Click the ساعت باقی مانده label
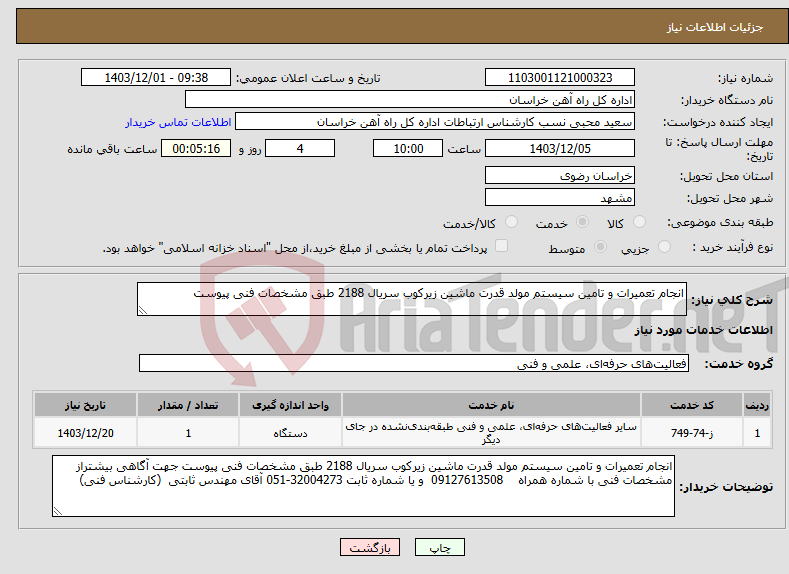The height and width of the screenshot is (574, 789). pyautogui.click(x=112, y=149)
